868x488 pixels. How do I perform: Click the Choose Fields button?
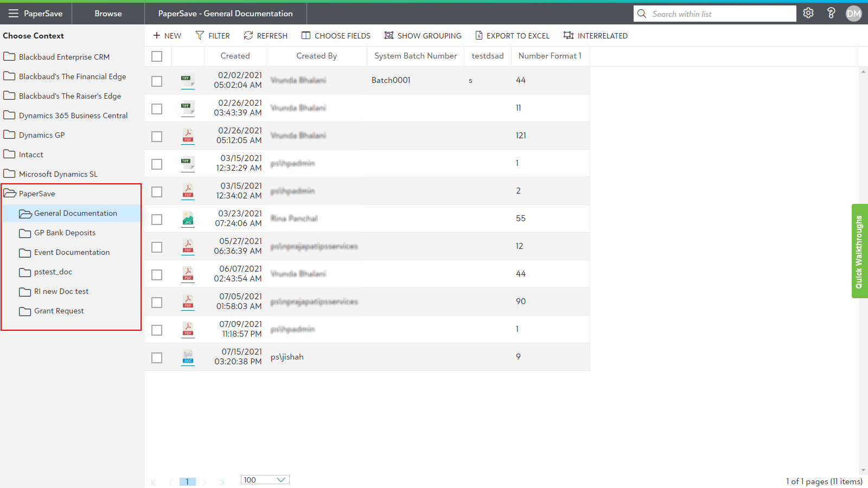(336, 36)
